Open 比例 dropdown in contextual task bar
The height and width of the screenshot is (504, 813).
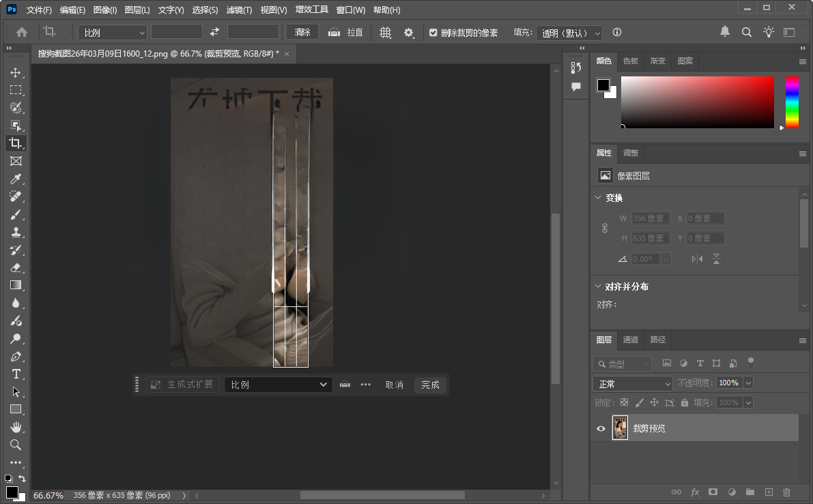tap(279, 385)
